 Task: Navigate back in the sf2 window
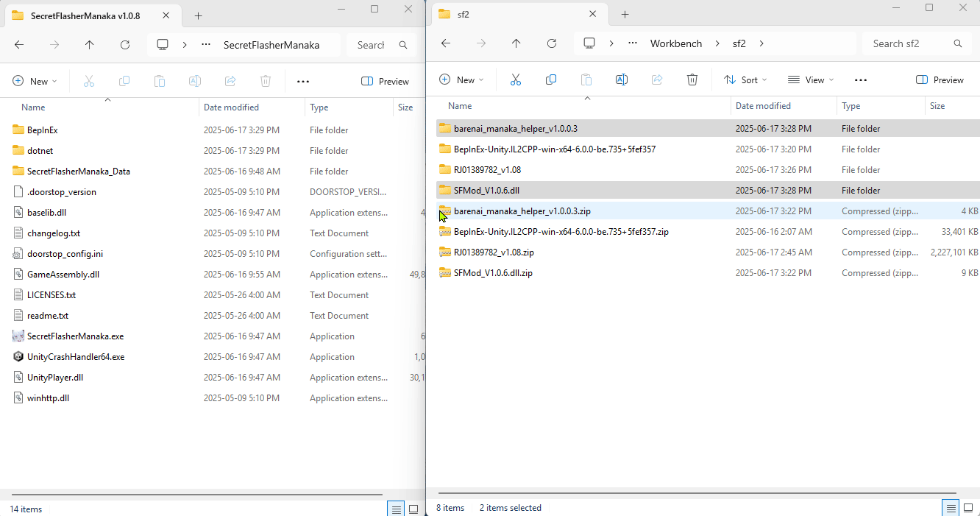[x=446, y=43]
